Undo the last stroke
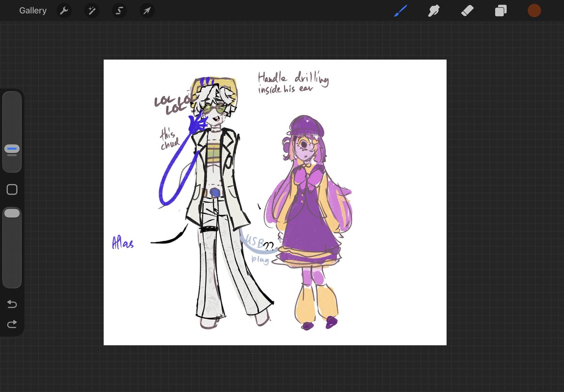This screenshot has width=564, height=392. point(12,304)
